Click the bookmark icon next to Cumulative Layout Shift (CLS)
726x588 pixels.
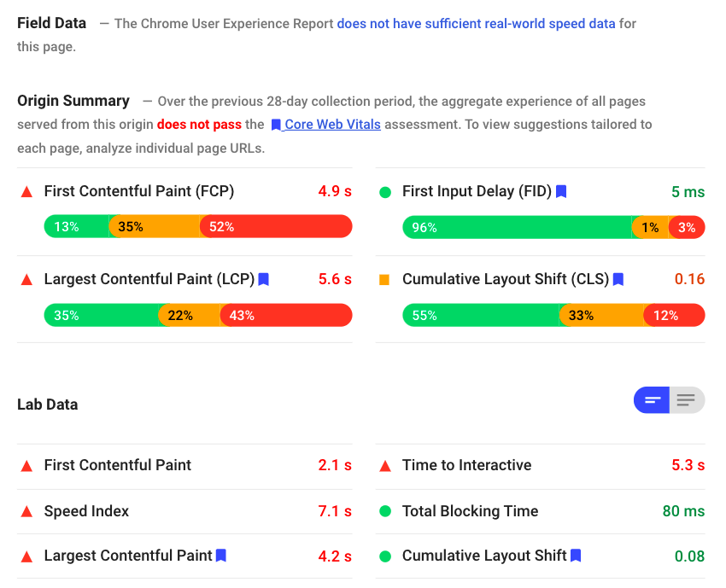point(618,279)
